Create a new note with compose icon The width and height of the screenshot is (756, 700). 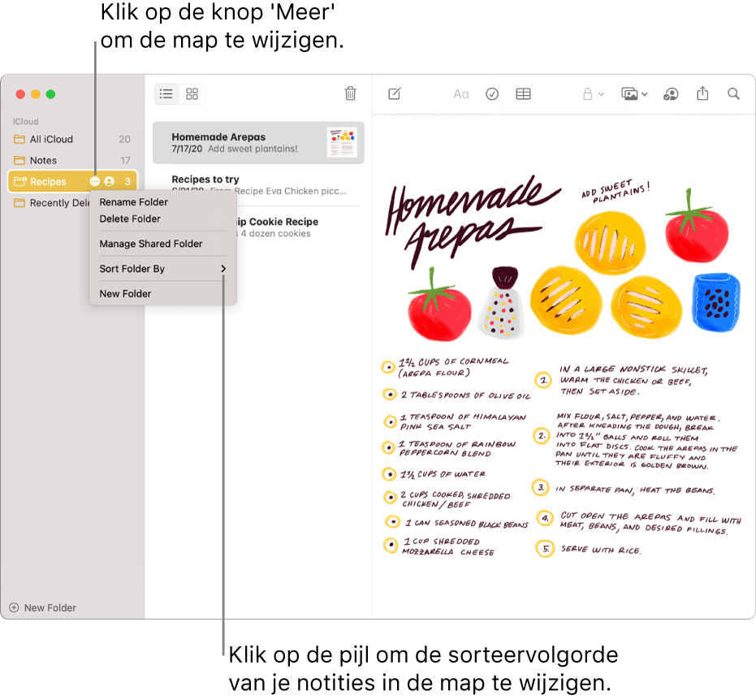395,93
